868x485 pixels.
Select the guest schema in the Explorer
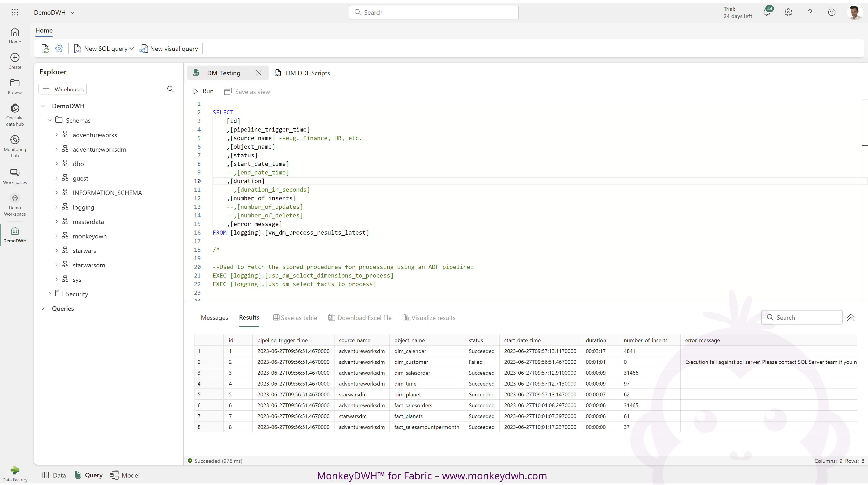click(81, 179)
